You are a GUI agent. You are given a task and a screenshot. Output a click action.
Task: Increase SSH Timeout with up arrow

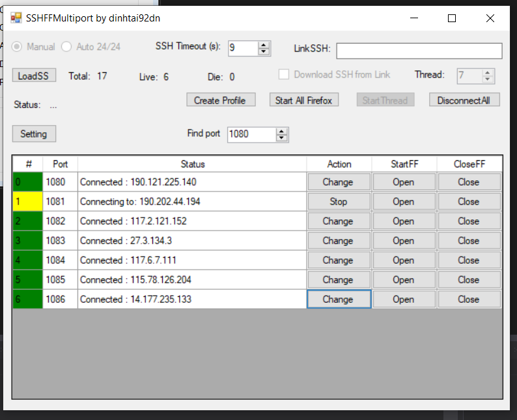pyautogui.click(x=264, y=44)
